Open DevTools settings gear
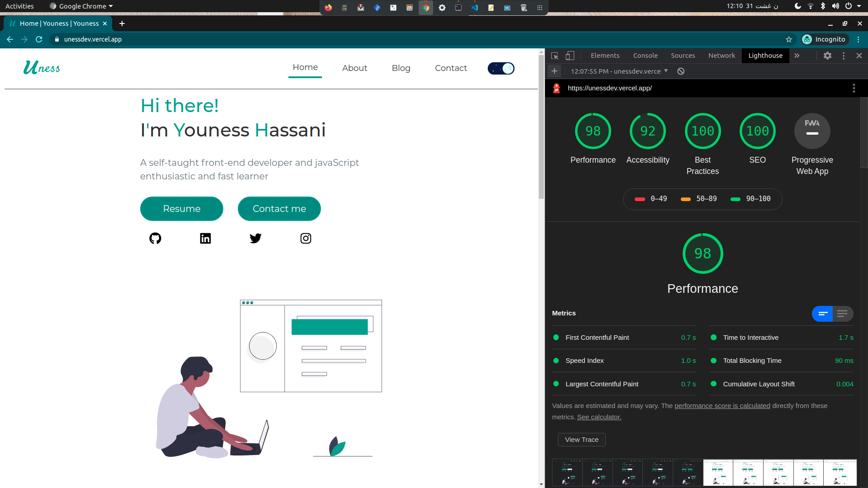The image size is (868, 488). coord(827,56)
